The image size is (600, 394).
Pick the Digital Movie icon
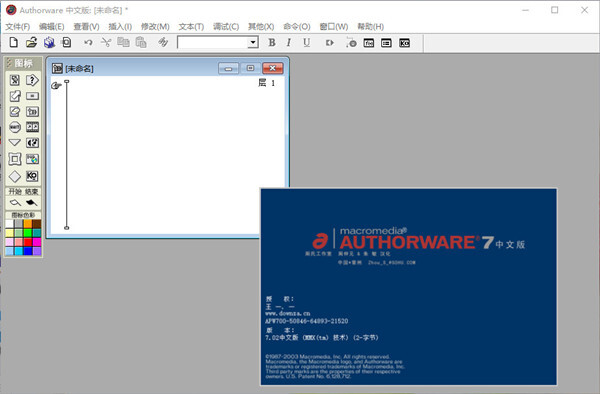(33, 127)
